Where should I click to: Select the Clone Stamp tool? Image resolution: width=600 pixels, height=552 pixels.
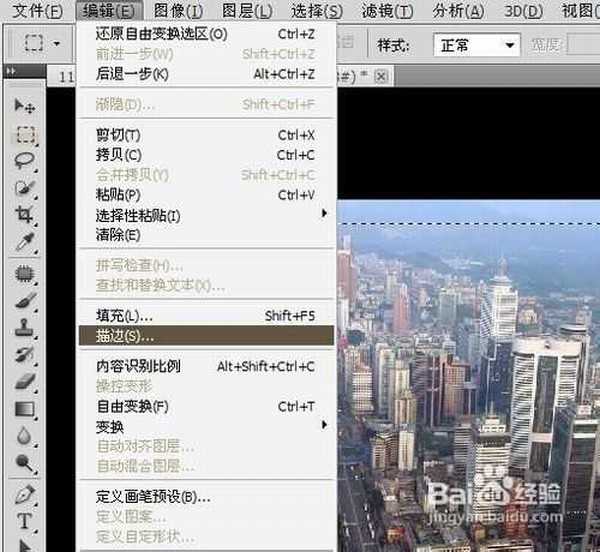(25, 326)
